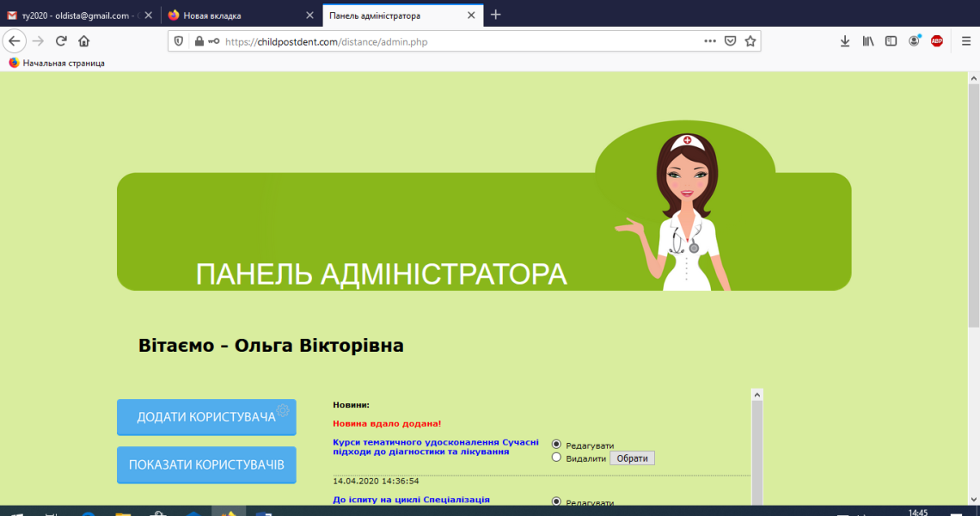Click the scrollbar up arrow in news panel
Screen dimensions: 980x516
(756, 394)
